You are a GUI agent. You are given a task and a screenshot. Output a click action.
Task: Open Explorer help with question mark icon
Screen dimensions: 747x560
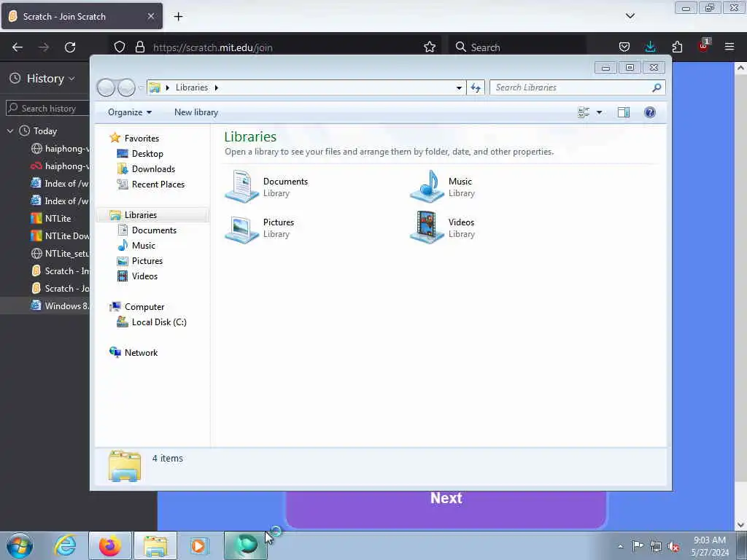coord(649,112)
